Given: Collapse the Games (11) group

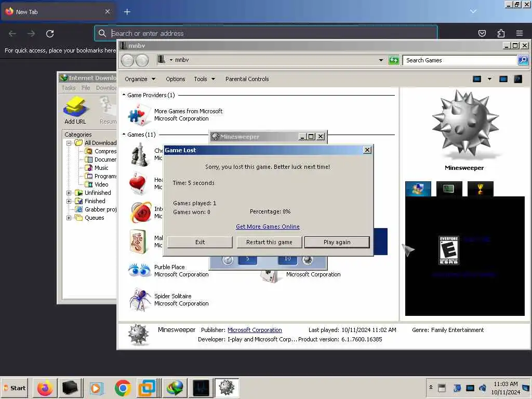Looking at the screenshot, I should 124,135.
